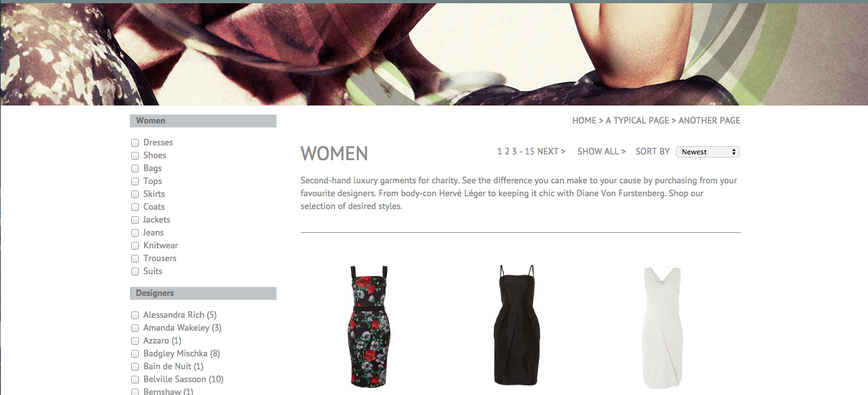The width and height of the screenshot is (868, 395).
Task: View the white dress product image
Action: click(662, 327)
